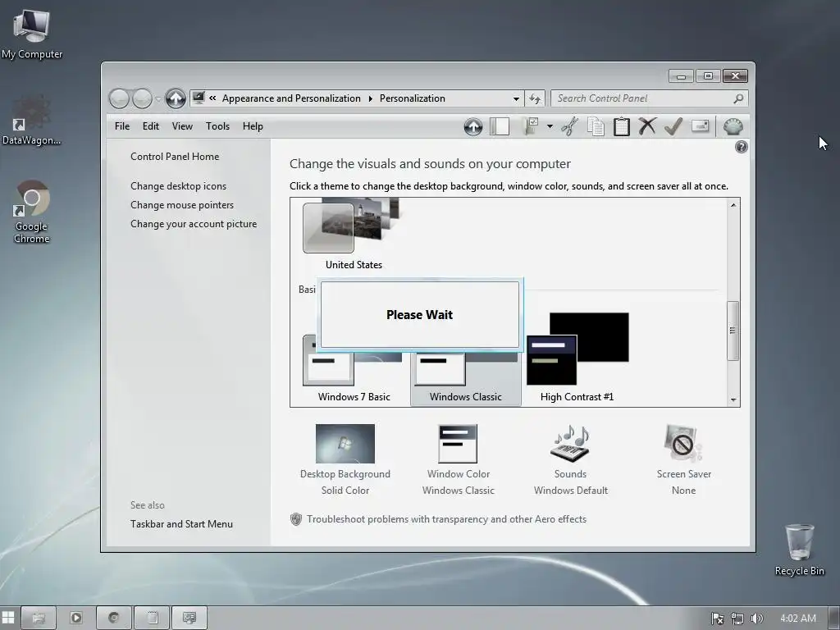Click Change mouse pointers link

[182, 205]
